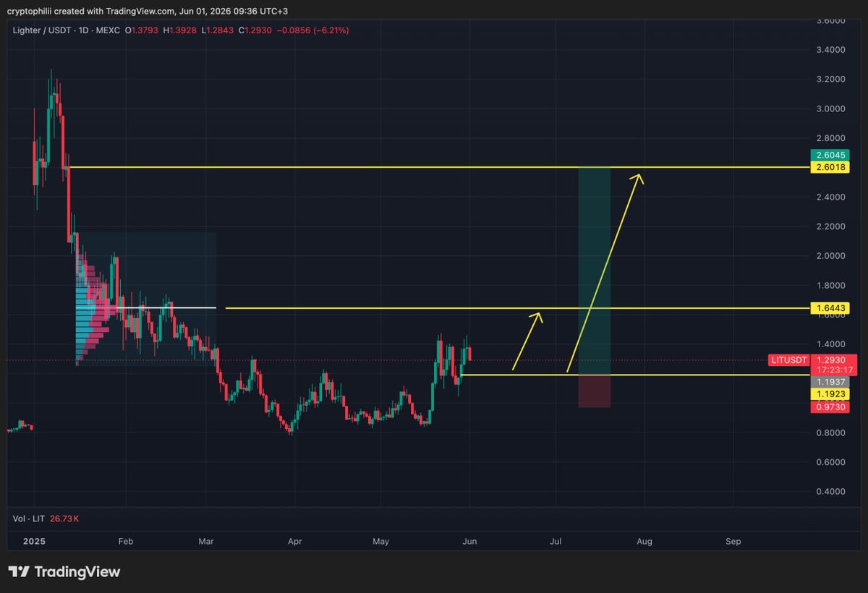
Task: Select the open value O1.3793
Action: tap(143, 30)
